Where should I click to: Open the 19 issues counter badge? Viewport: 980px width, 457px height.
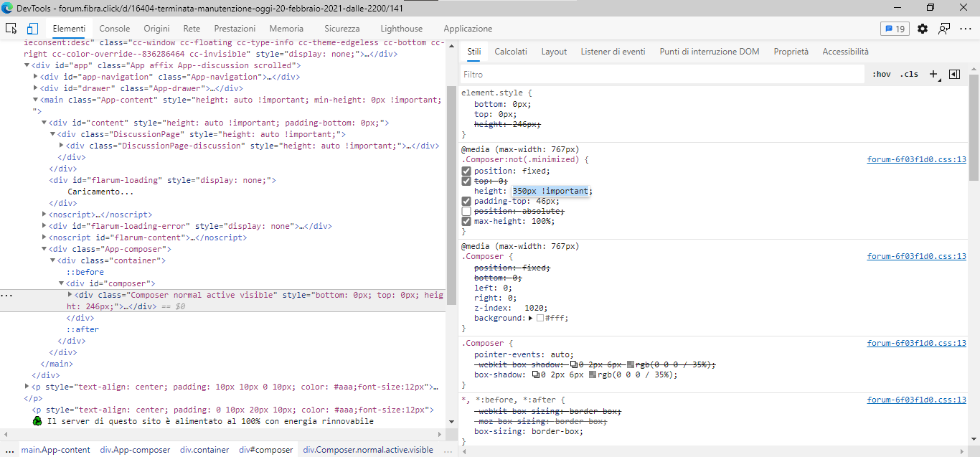point(895,29)
